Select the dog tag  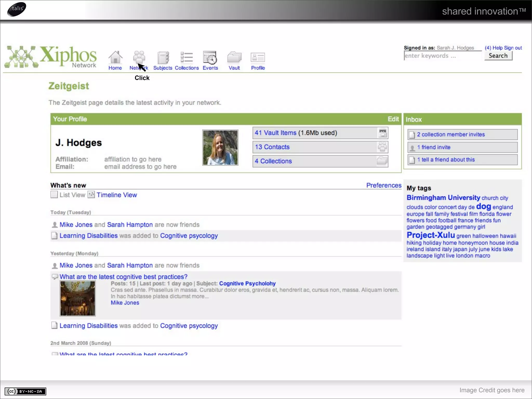(483, 206)
